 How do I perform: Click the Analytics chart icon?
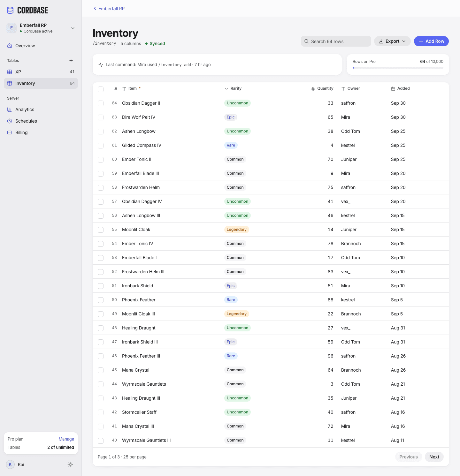point(10,110)
